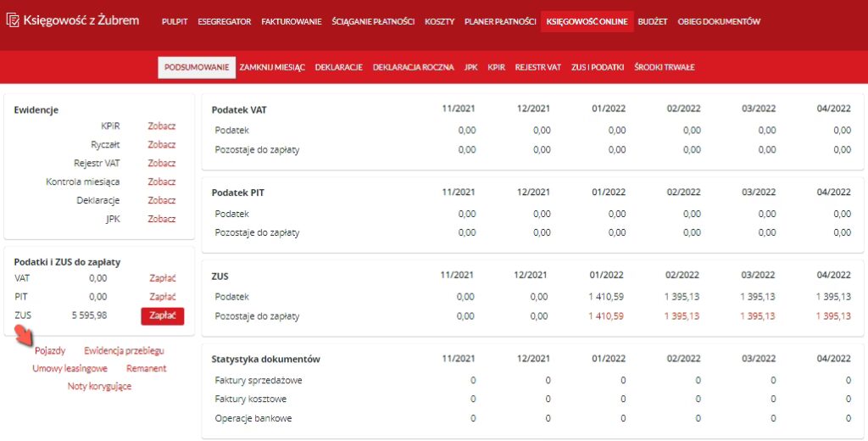
Task: Open the Umowy leasingowe link
Action: (70, 369)
